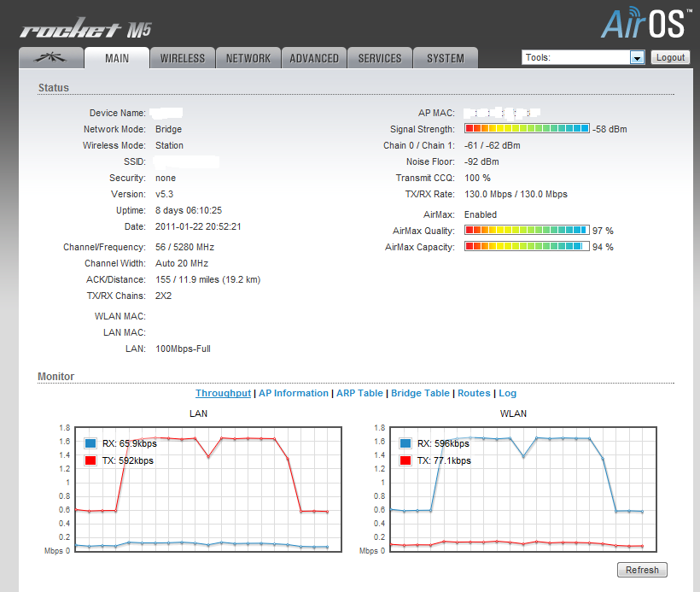Click the 'AP MAC:' label
The image size is (700, 592).
pos(436,113)
